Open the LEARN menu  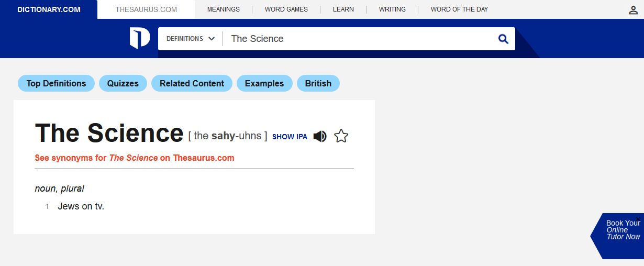(343, 9)
